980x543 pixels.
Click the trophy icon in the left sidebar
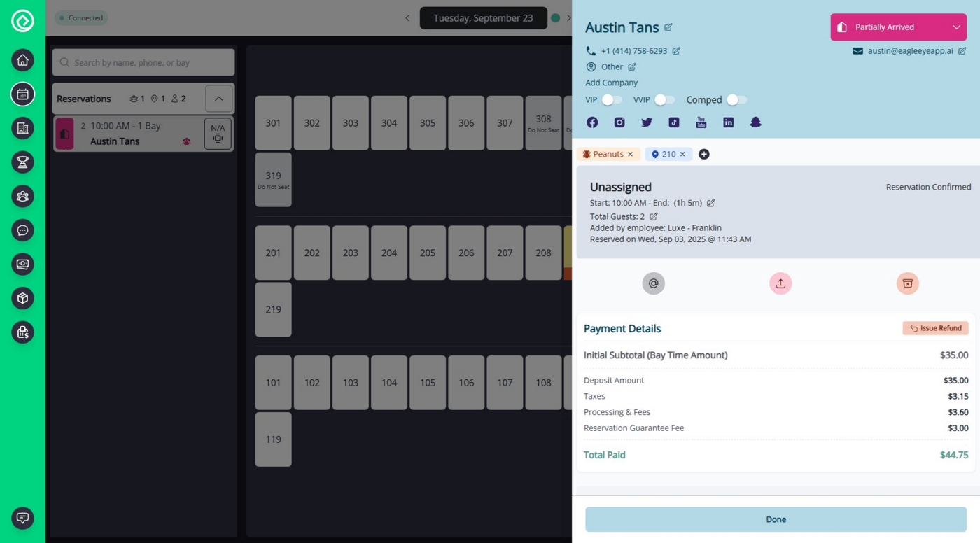(22, 162)
